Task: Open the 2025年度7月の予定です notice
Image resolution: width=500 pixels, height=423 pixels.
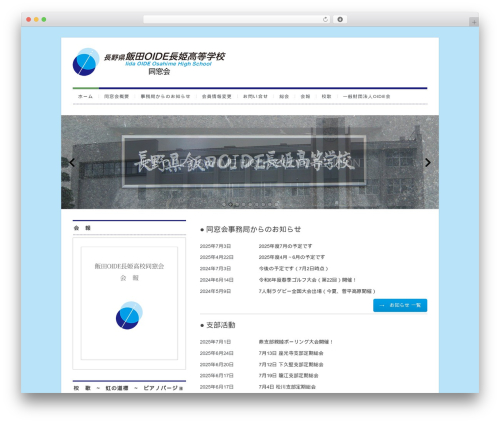Action: [x=285, y=246]
